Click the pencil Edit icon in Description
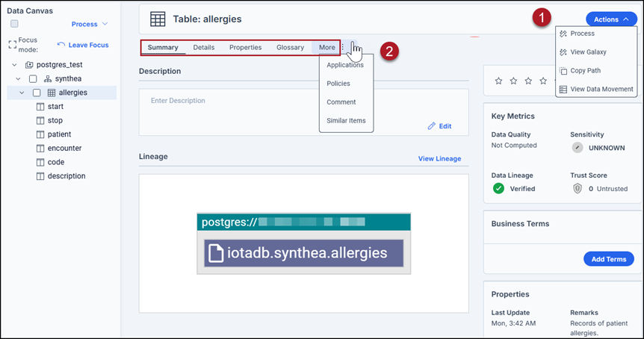The image size is (644, 339). pyautogui.click(x=431, y=126)
